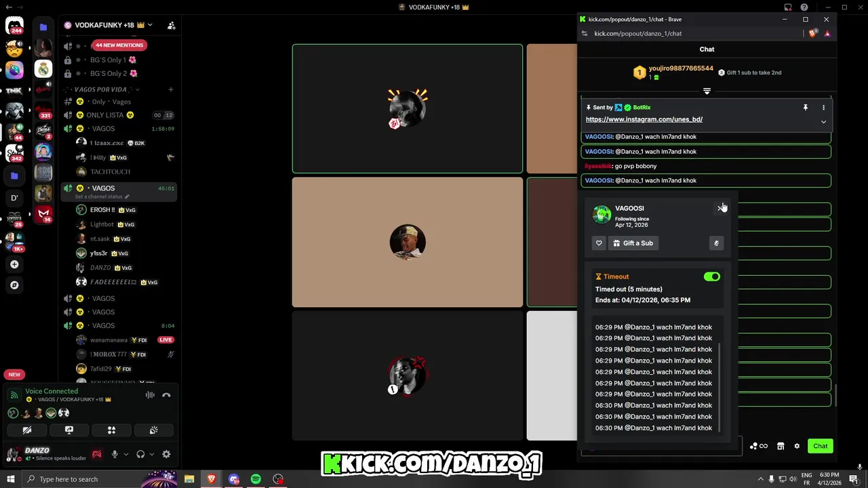
Task: Click the Kick chat scrollbar
Action: tap(835, 396)
